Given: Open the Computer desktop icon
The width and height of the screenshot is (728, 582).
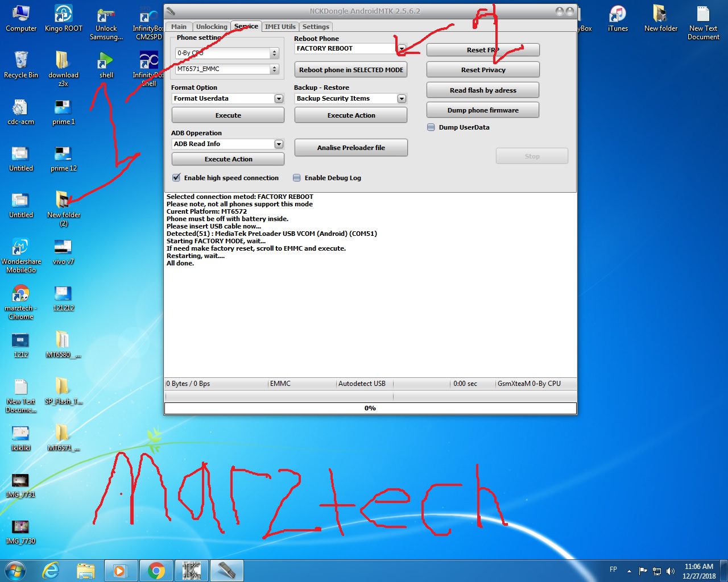Looking at the screenshot, I should [x=21, y=18].
